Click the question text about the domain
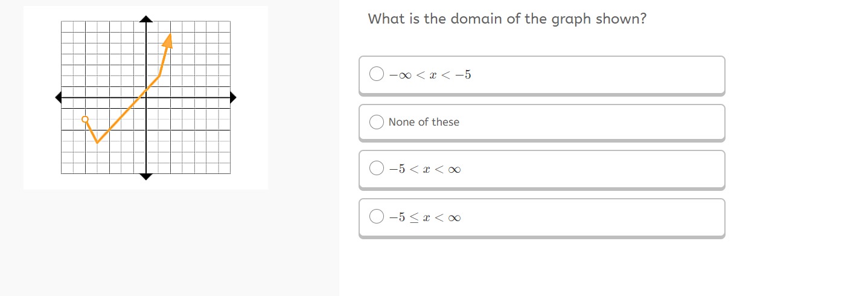Viewport: 868px width, 296px height. click(507, 19)
